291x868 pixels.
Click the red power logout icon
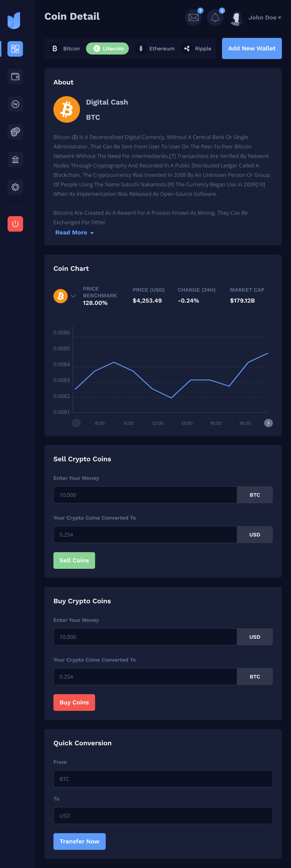tap(15, 224)
